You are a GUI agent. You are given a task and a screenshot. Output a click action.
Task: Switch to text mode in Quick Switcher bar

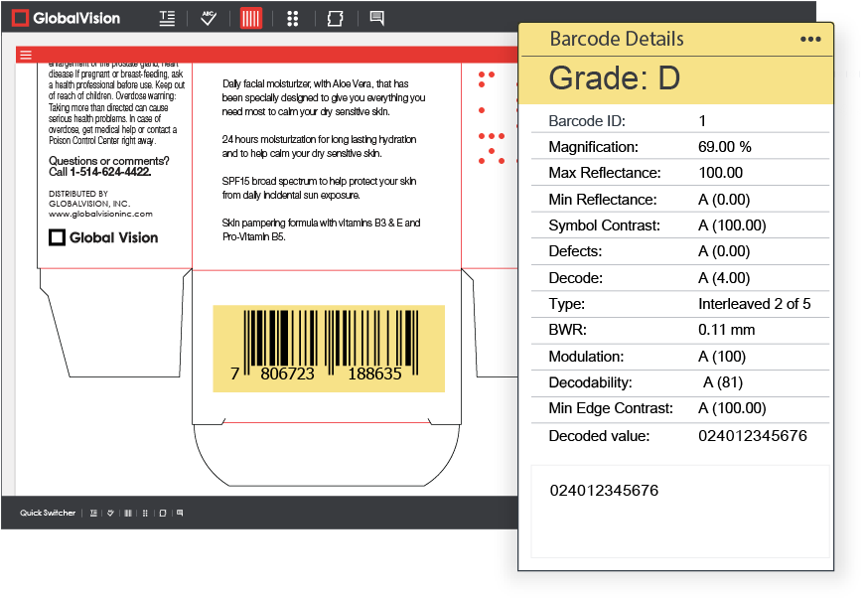[x=93, y=514]
